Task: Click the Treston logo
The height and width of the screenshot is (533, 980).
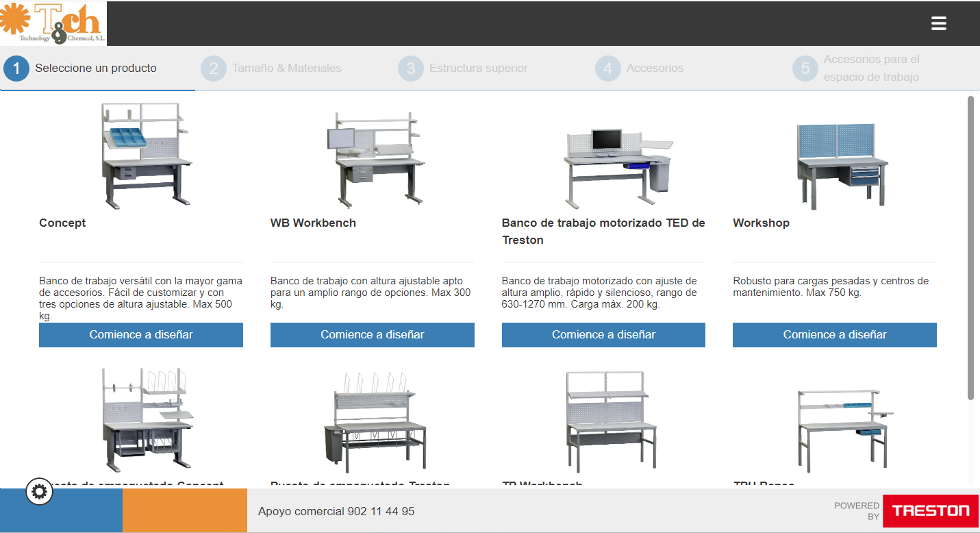Action: [x=931, y=510]
